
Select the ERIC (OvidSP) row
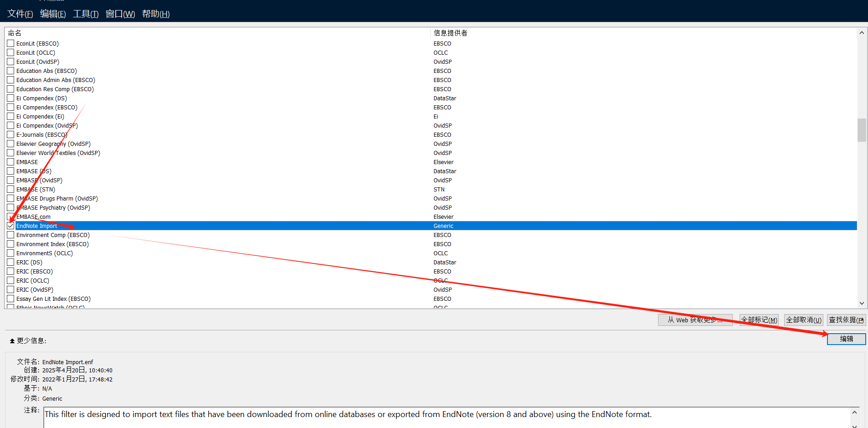point(431,289)
